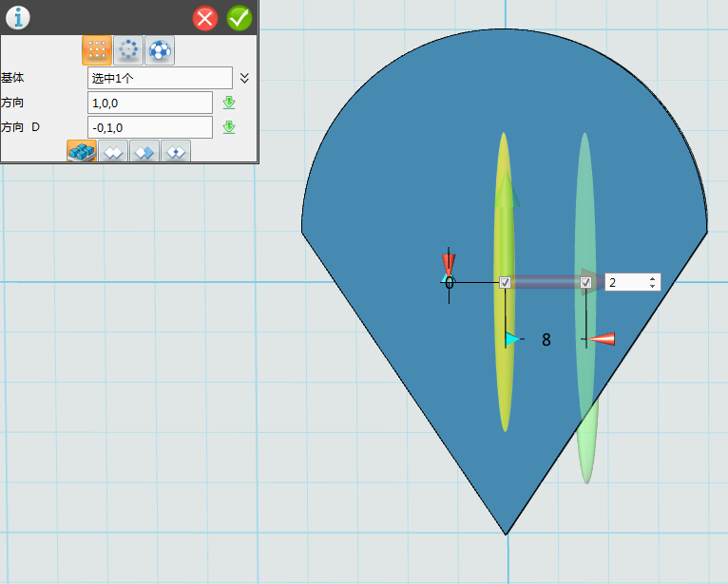Increase array count with up spinner arrow

(x=653, y=278)
